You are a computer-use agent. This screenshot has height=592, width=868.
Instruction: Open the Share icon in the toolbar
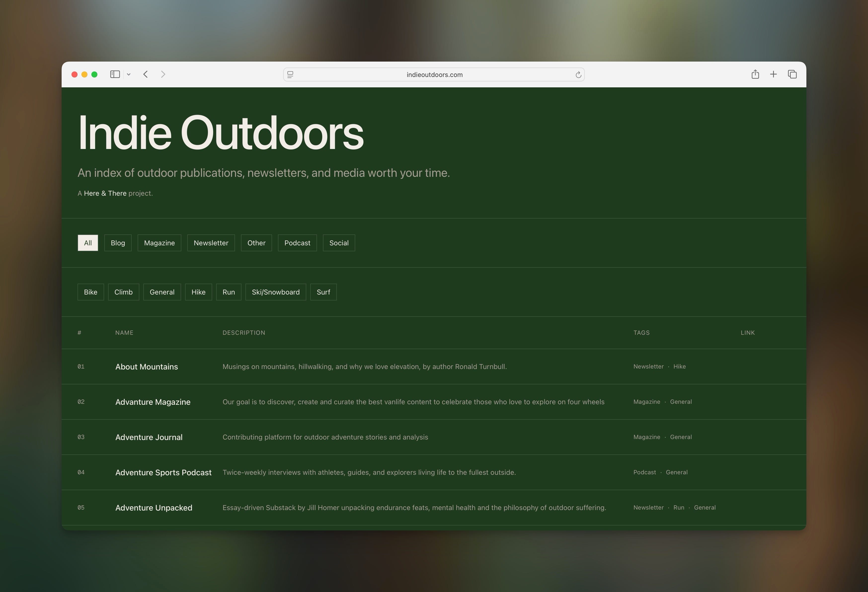click(755, 74)
